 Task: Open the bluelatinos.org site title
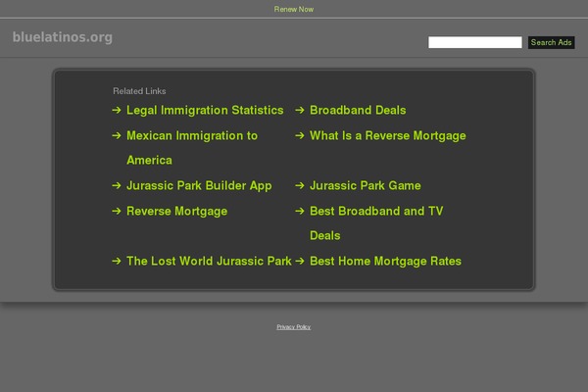pos(63,37)
